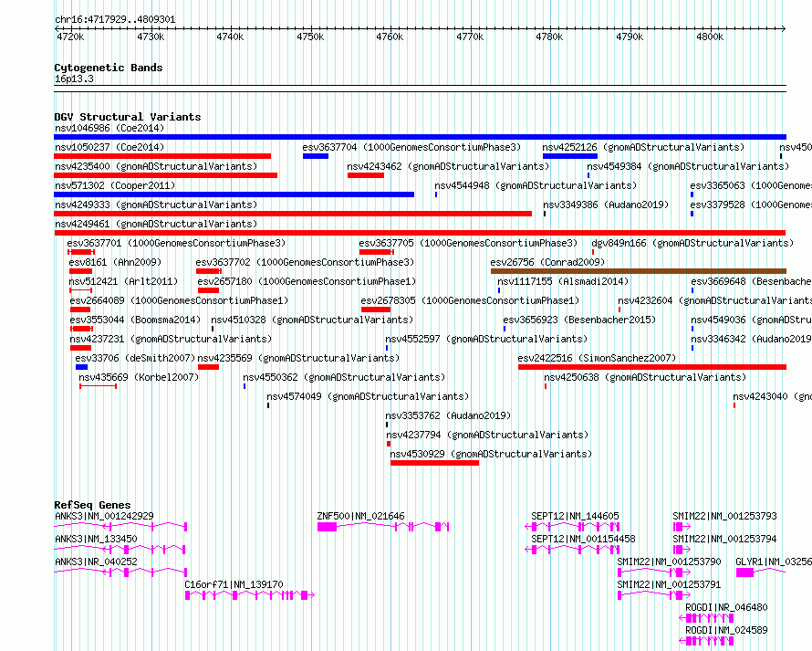Select variant esv3365063 label
The height and width of the screenshot is (651, 812).
(x=750, y=185)
